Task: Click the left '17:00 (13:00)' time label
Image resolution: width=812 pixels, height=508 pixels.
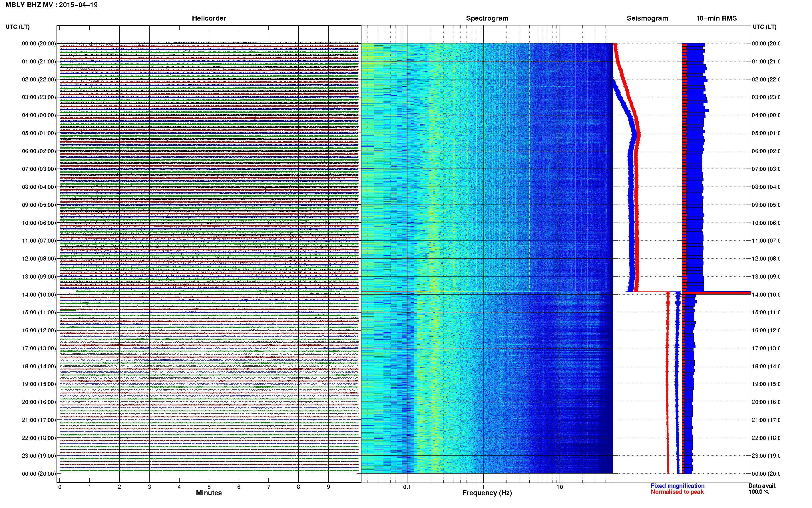Action: (x=39, y=348)
